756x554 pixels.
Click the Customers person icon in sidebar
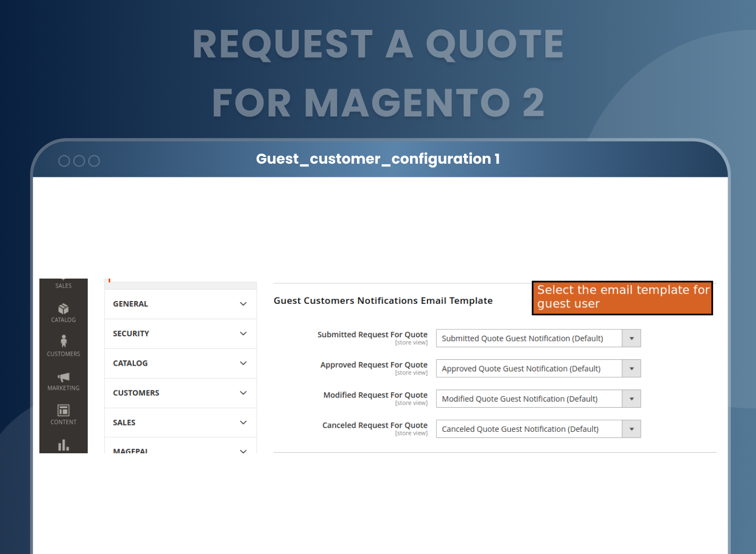coord(64,342)
